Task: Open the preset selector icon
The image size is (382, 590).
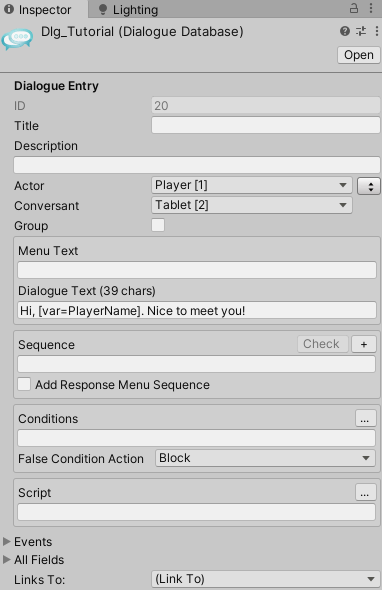Action: [361, 31]
